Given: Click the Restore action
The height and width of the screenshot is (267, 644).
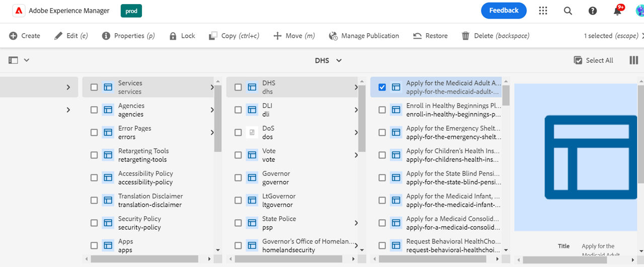Looking at the screenshot, I should tap(430, 36).
